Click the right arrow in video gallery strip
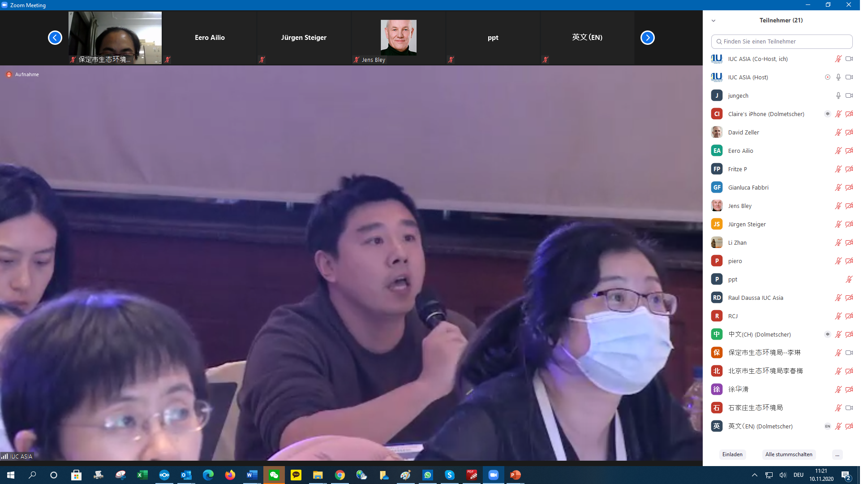 pos(647,38)
